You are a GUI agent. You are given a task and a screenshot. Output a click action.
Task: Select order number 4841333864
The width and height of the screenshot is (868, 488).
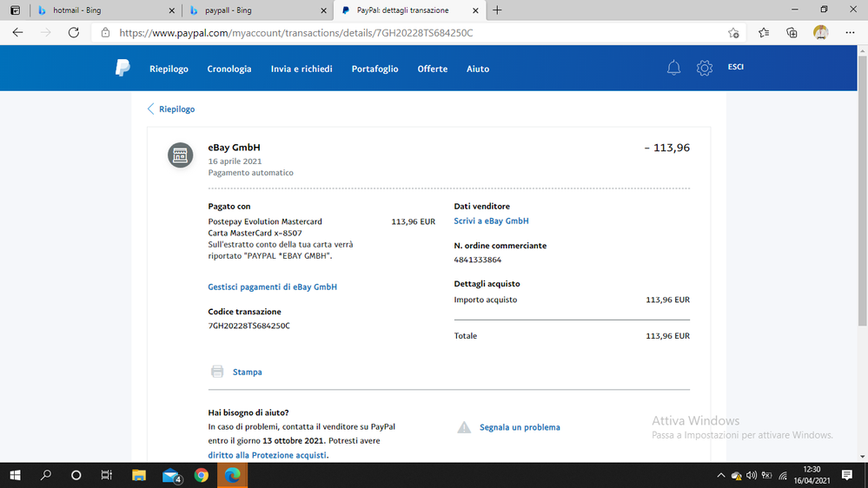point(478,260)
